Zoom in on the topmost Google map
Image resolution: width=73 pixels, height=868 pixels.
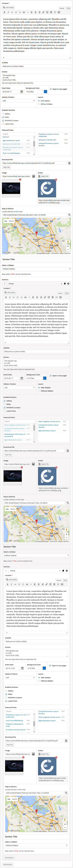[x=68, y=246]
